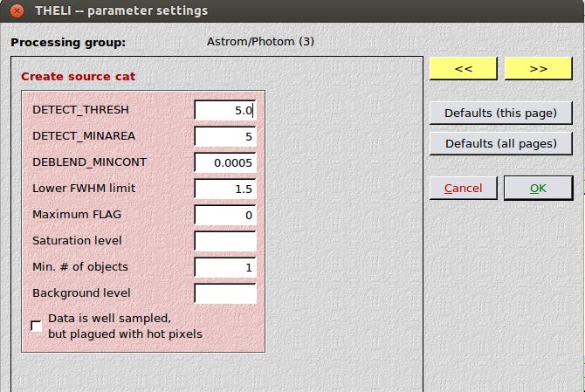Click the window title 'THELI -- parameter settings'
The width and height of the screenshot is (585, 392).
pos(121,10)
